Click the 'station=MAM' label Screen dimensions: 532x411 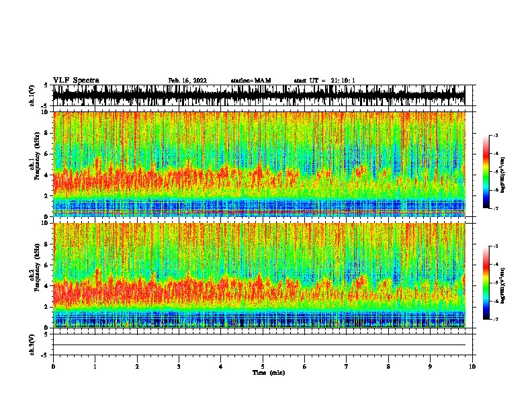[251, 81]
